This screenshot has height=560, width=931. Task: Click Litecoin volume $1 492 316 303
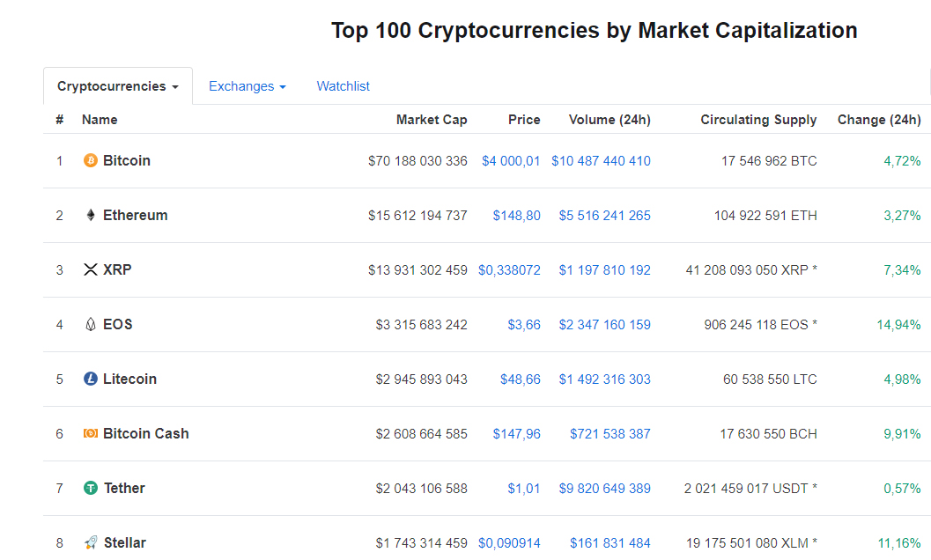coord(604,379)
